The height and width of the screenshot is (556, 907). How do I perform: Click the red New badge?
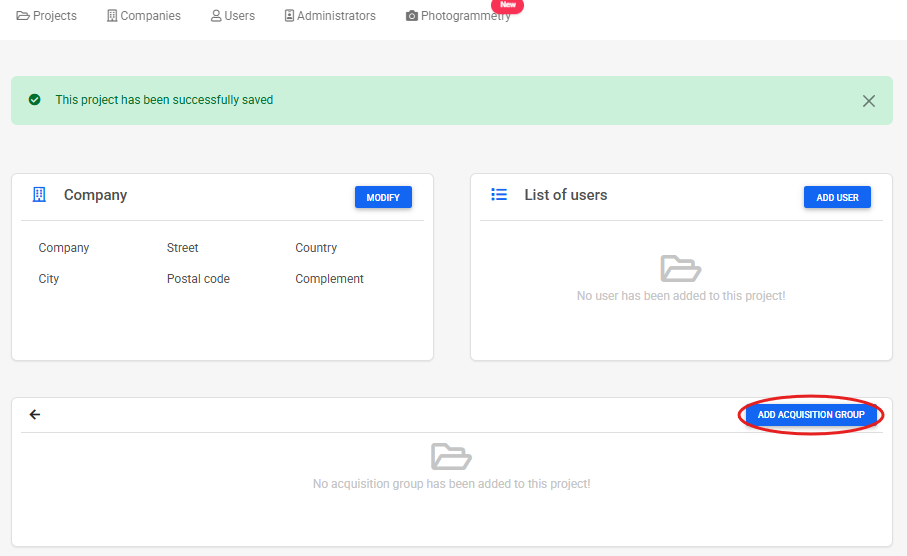[x=508, y=5]
